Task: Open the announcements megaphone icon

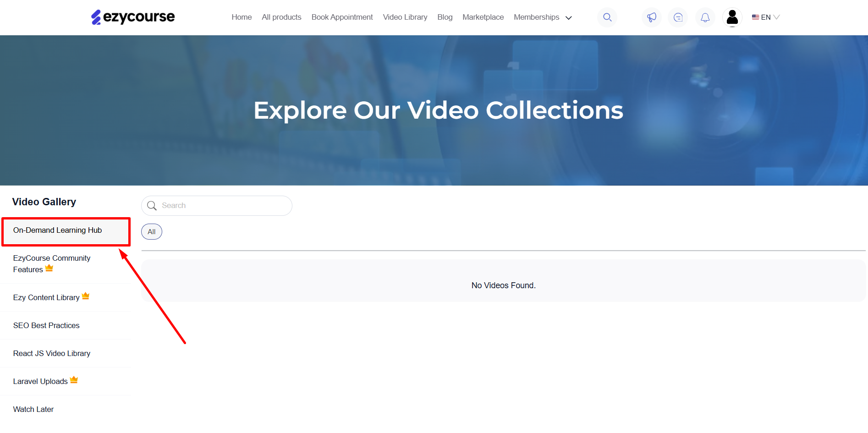Action: tap(651, 17)
